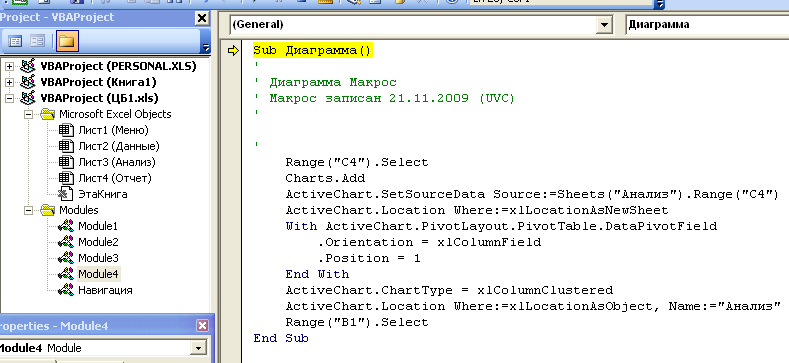
Task: Select VBAProject (ЦБ1.xls) in tree
Action: [x=99, y=98]
